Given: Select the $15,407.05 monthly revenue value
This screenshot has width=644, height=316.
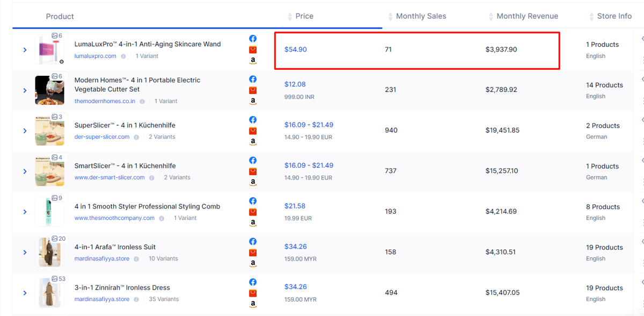Looking at the screenshot, I should pyautogui.click(x=502, y=292).
